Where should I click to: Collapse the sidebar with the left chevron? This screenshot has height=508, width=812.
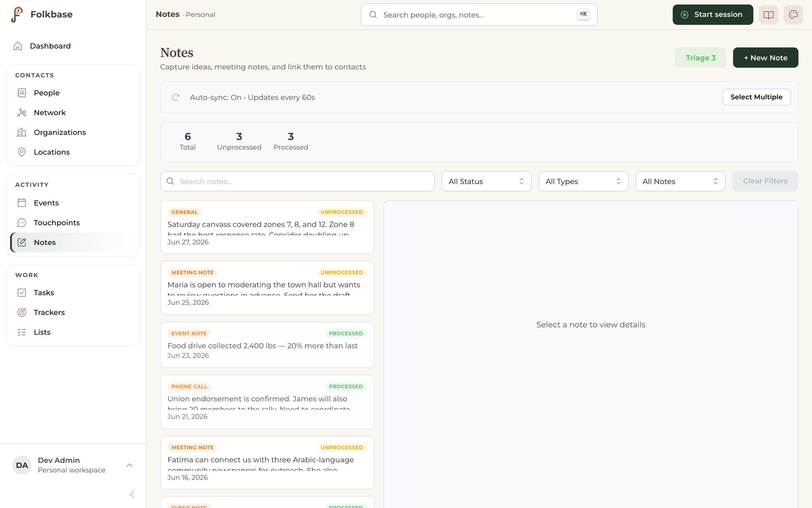(132, 494)
